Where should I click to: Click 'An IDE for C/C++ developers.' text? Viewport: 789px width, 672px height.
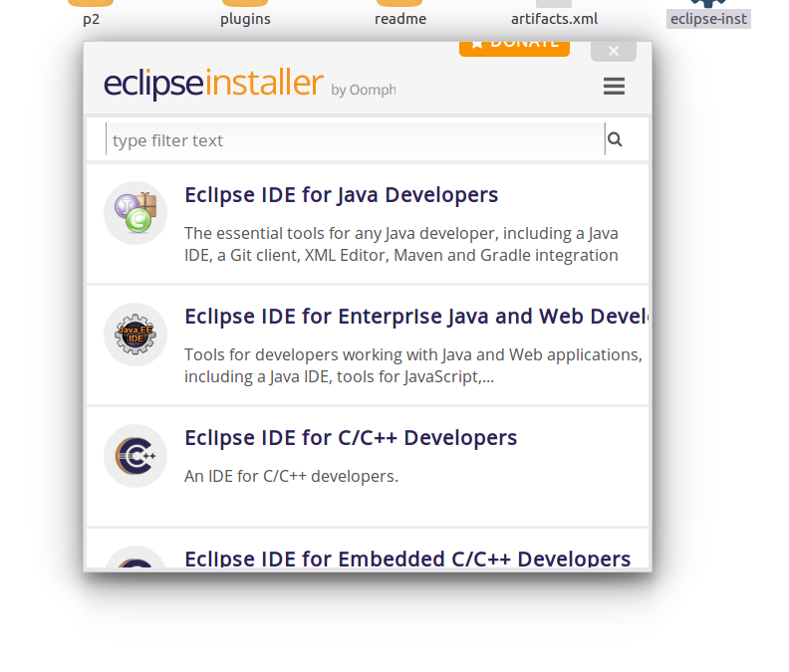[x=291, y=476]
